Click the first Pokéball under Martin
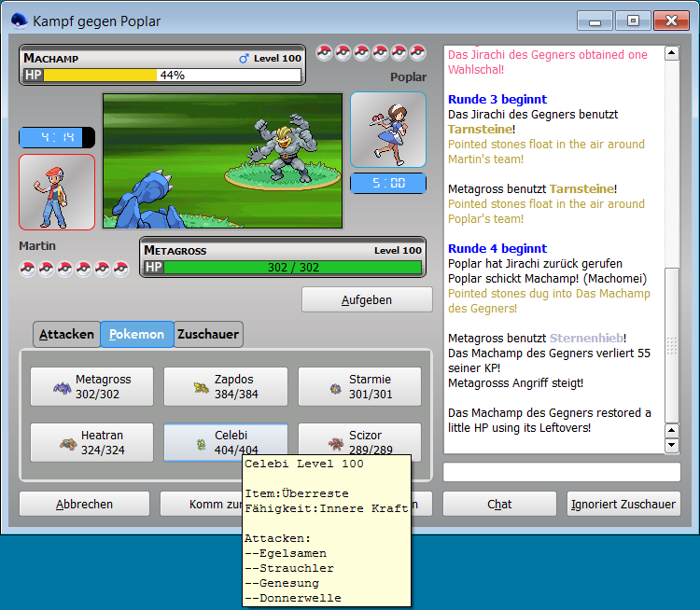The height and width of the screenshot is (610, 700). [28, 269]
